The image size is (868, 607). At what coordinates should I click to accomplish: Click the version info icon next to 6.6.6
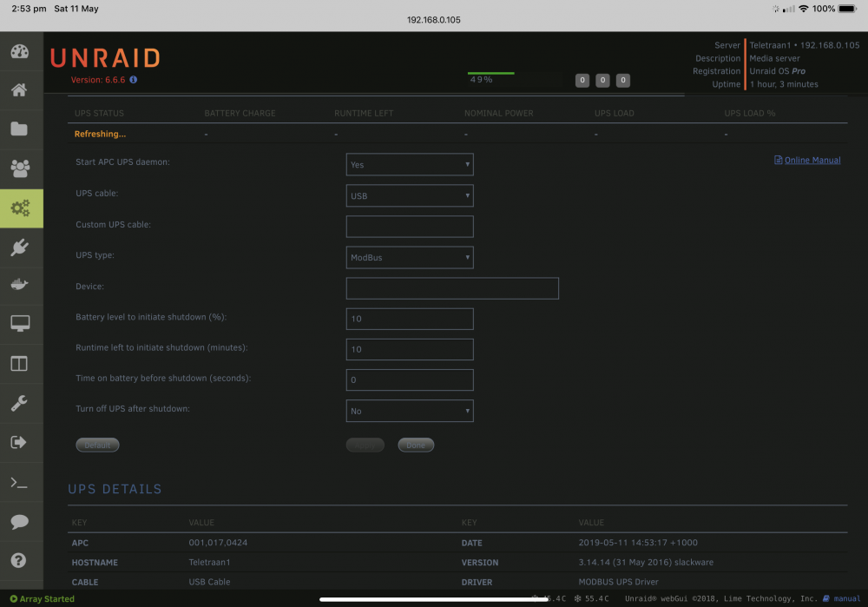coord(134,80)
